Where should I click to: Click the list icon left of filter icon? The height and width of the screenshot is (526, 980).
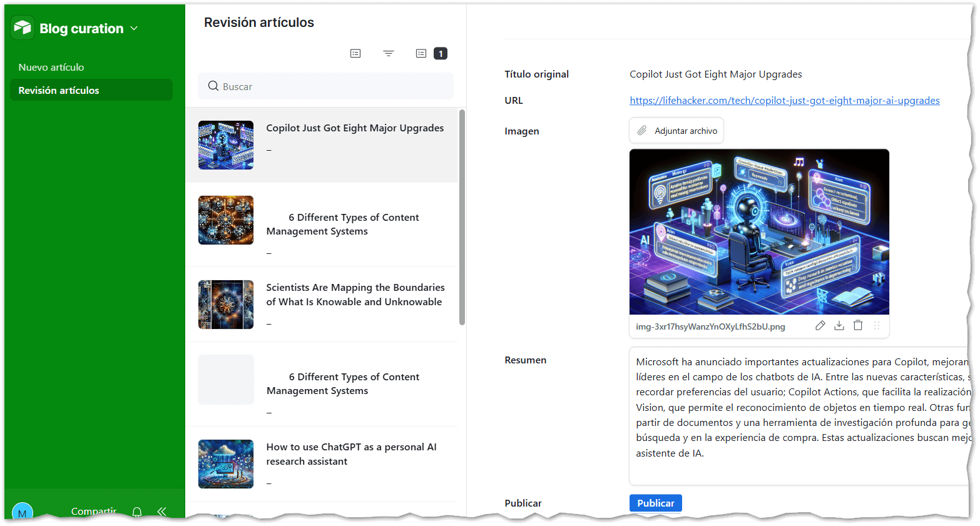point(355,54)
